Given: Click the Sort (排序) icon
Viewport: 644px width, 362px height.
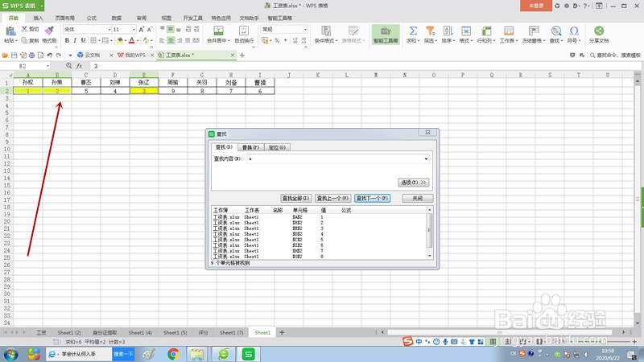Looking at the screenshot, I should [448, 31].
